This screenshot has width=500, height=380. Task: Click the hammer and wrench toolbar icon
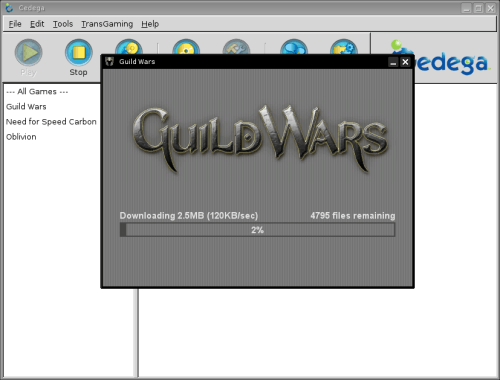[236, 47]
